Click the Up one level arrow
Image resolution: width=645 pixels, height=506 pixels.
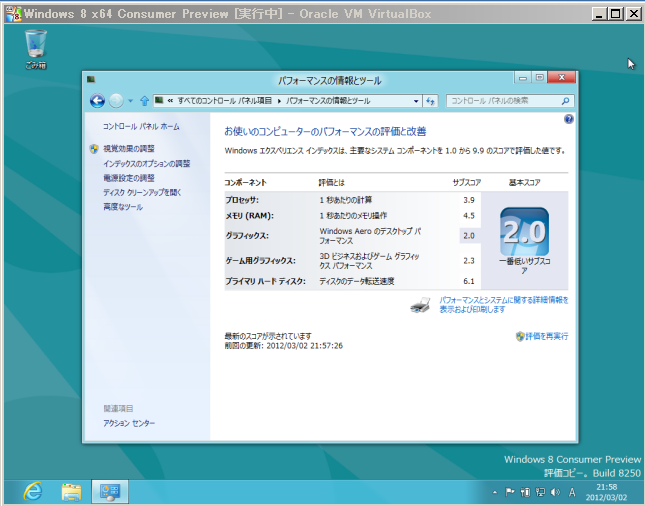pyautogui.click(x=144, y=101)
